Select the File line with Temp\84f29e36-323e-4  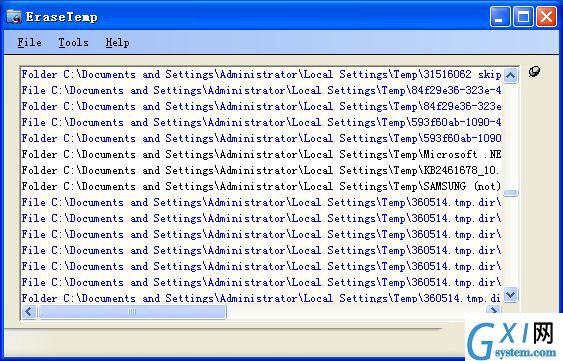[261, 91]
